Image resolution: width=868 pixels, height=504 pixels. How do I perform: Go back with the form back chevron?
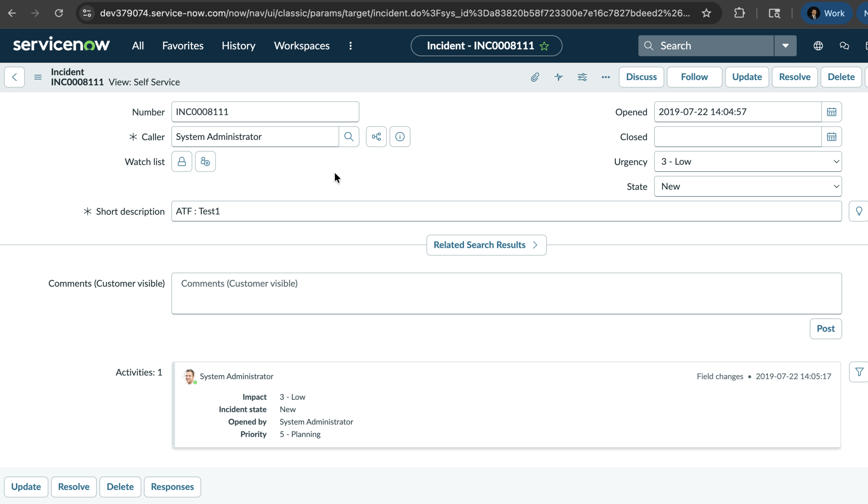[x=14, y=77]
